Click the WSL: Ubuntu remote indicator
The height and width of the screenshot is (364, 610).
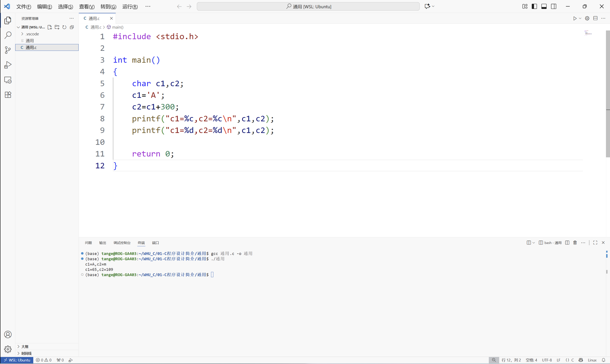tap(17, 360)
